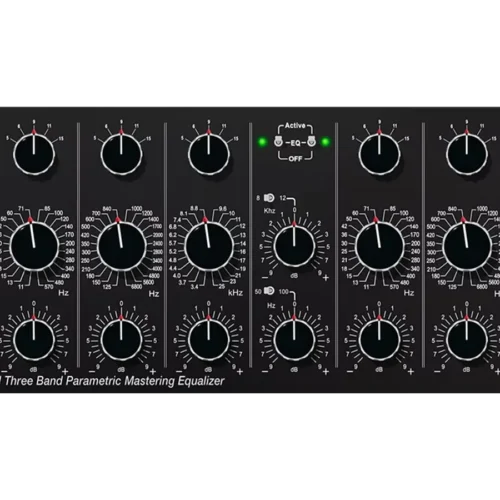
Task: Click left-channel low band dB gain knob
Action: pos(34,340)
